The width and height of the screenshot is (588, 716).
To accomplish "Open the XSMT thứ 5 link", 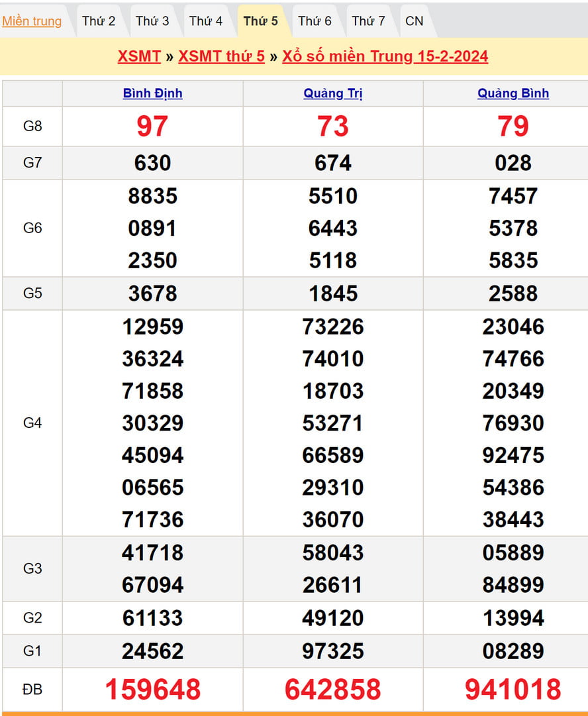I will click(x=221, y=56).
